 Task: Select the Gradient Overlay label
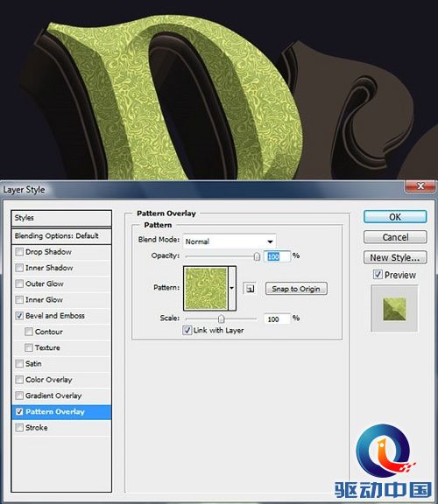(53, 395)
